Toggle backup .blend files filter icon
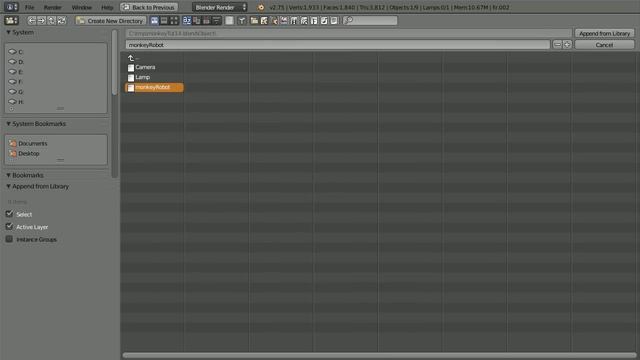The image size is (640, 360). point(274,20)
